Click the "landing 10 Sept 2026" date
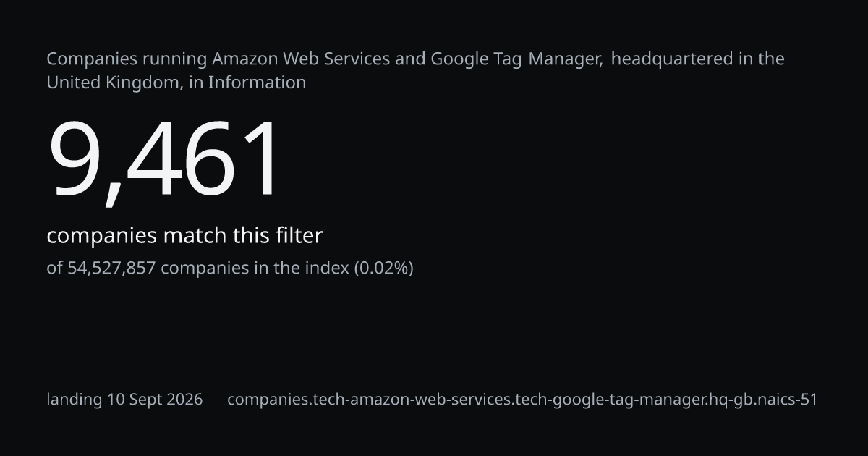 click(x=124, y=400)
